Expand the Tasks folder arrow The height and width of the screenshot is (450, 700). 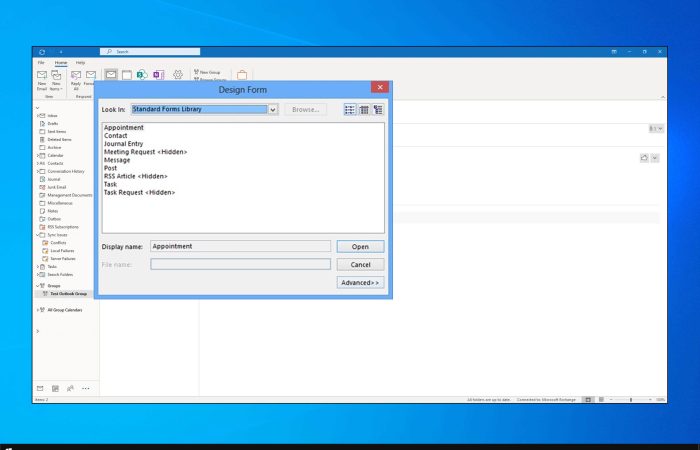[38, 267]
